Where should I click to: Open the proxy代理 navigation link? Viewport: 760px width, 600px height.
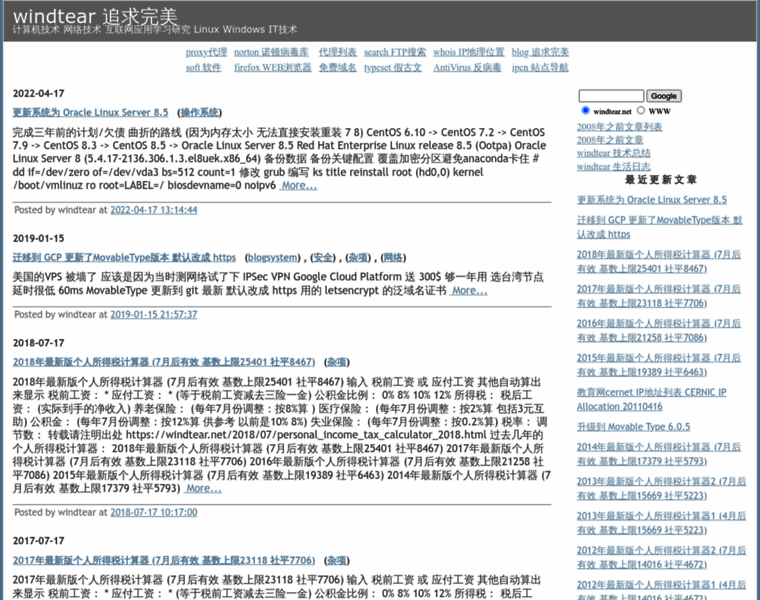point(206,52)
